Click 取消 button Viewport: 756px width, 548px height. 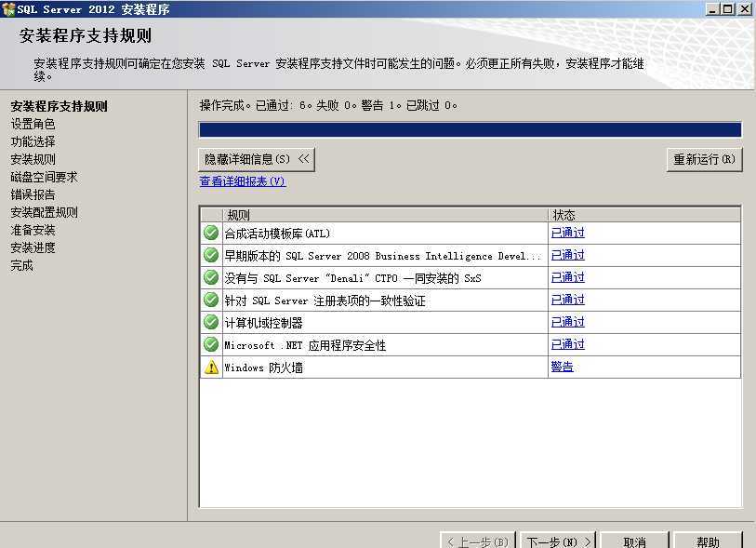point(634,541)
